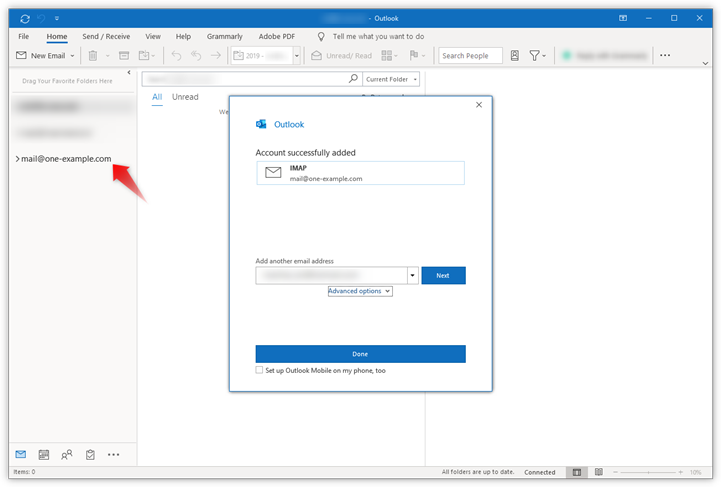Image resolution: width=721 pixels, height=487 pixels.
Task: Click the ribbon display options icon
Action: pyautogui.click(x=623, y=18)
